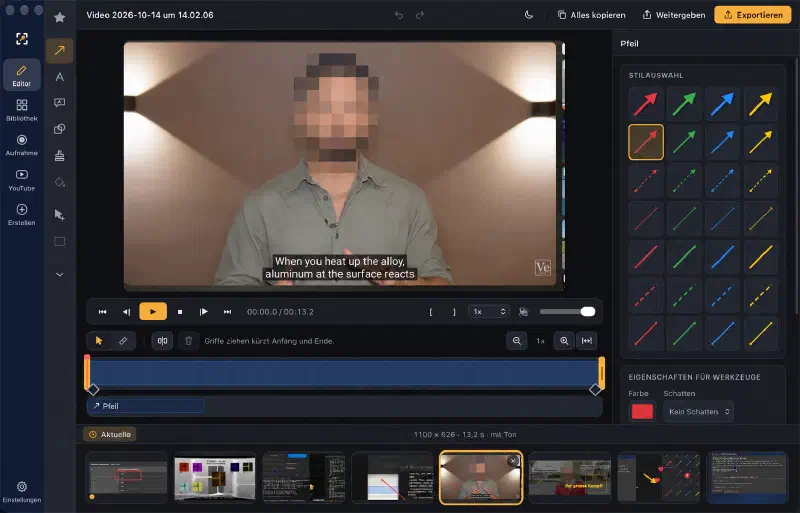
Task: Choose the dashed green arrow style
Action: pyautogui.click(x=684, y=180)
